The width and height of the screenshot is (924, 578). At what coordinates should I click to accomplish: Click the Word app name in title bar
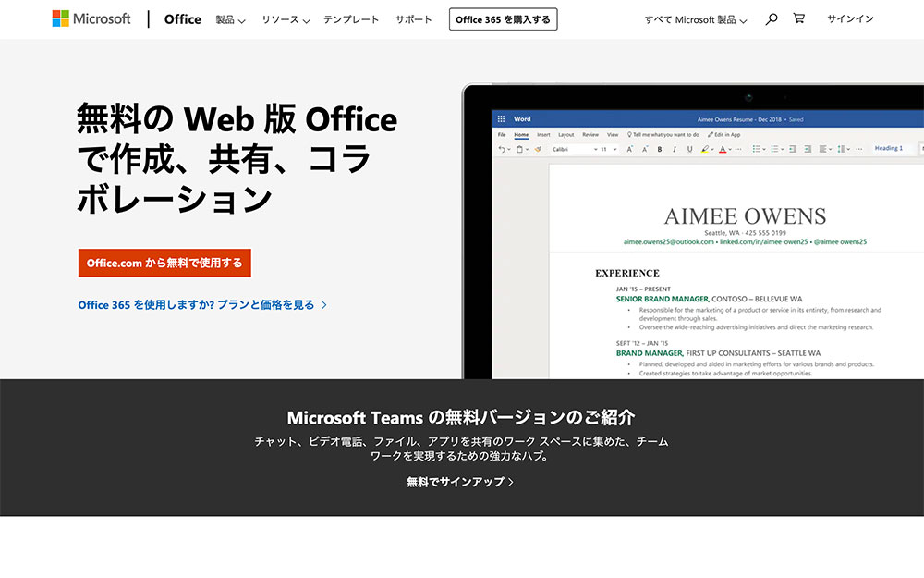point(522,119)
